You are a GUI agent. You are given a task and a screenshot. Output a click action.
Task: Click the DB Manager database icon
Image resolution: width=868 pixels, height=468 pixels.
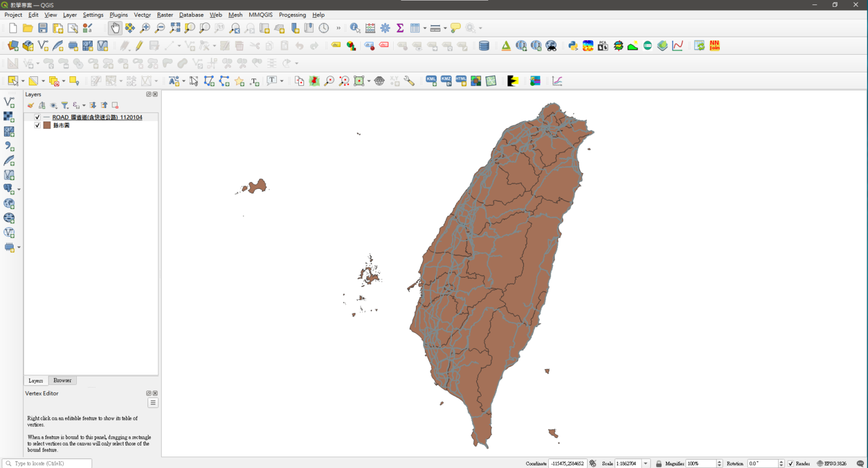tap(484, 46)
